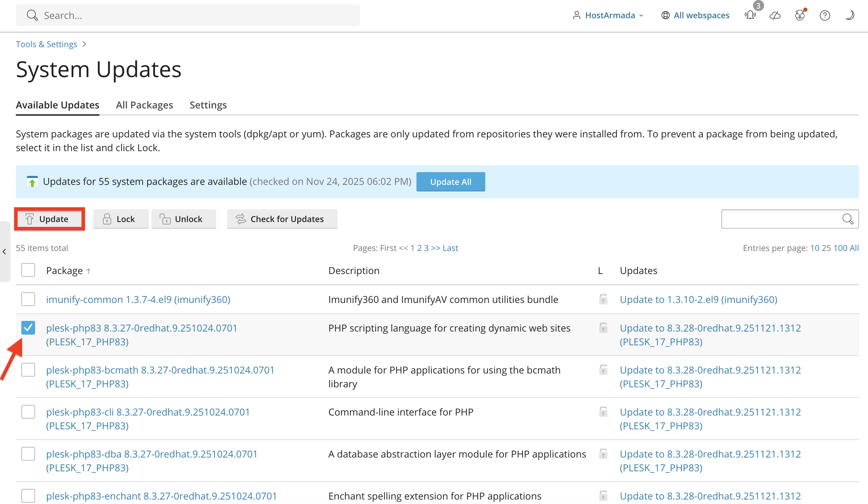Screen dimensions: 868x504
Task: Open the help question mark icon
Action: click(x=825, y=15)
